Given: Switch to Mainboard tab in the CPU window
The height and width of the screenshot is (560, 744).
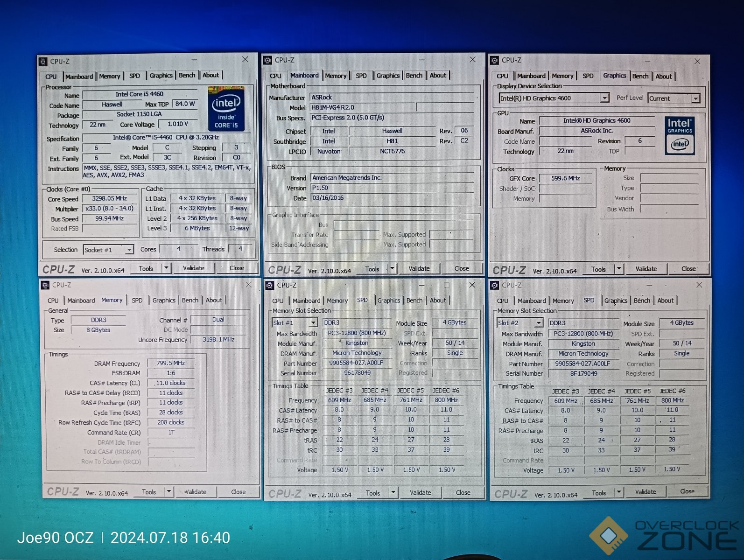Looking at the screenshot, I should [x=79, y=77].
